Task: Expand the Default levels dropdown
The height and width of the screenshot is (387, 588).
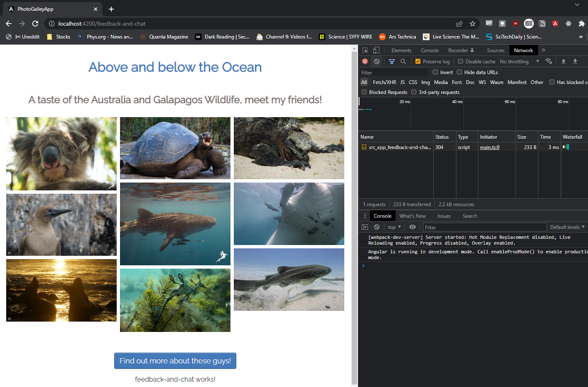Action: click(x=567, y=227)
